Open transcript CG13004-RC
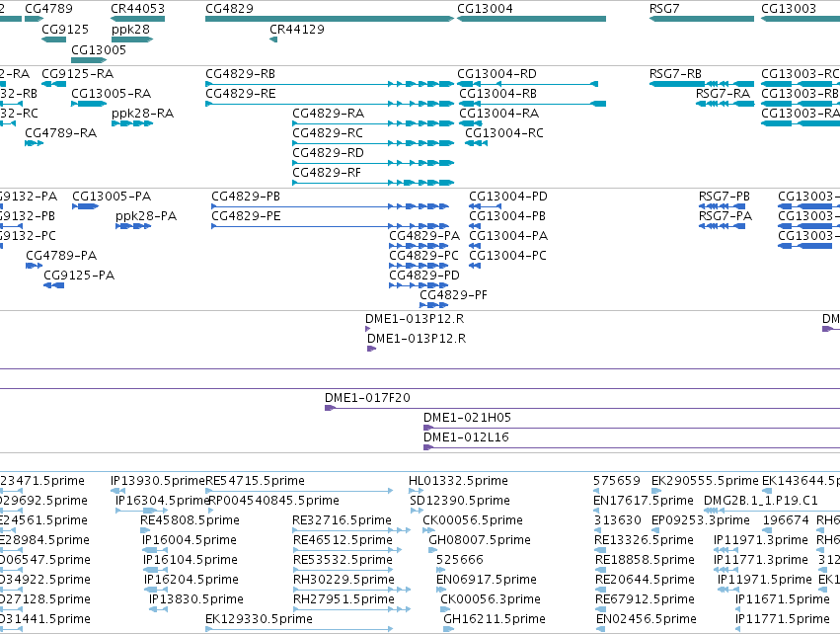This screenshot has height=634, width=840. pos(504,133)
